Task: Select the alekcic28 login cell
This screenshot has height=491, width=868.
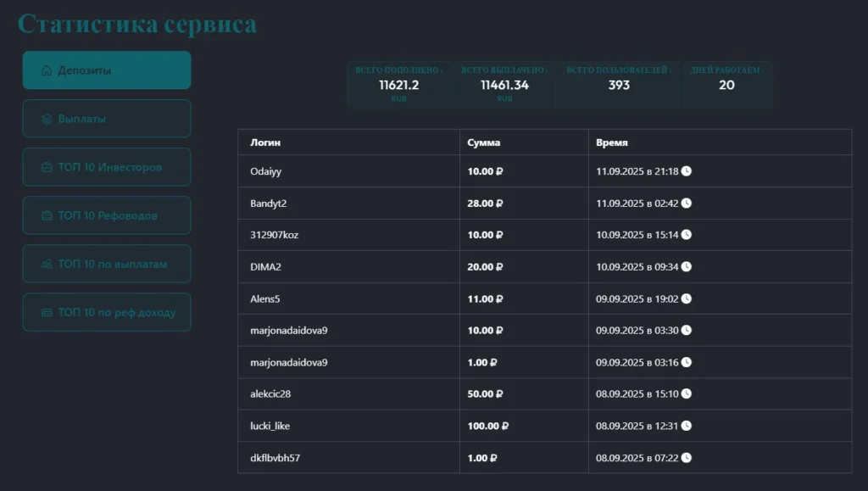Action: click(x=270, y=394)
